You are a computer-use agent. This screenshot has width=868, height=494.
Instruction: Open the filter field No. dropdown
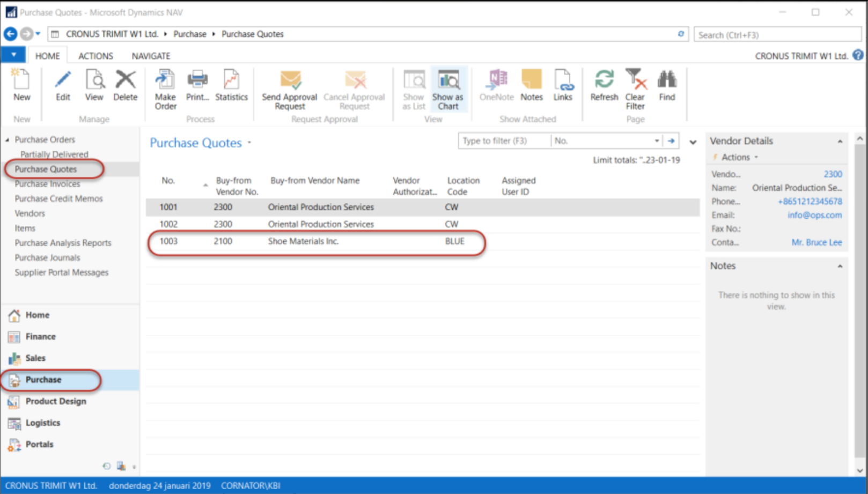point(657,141)
